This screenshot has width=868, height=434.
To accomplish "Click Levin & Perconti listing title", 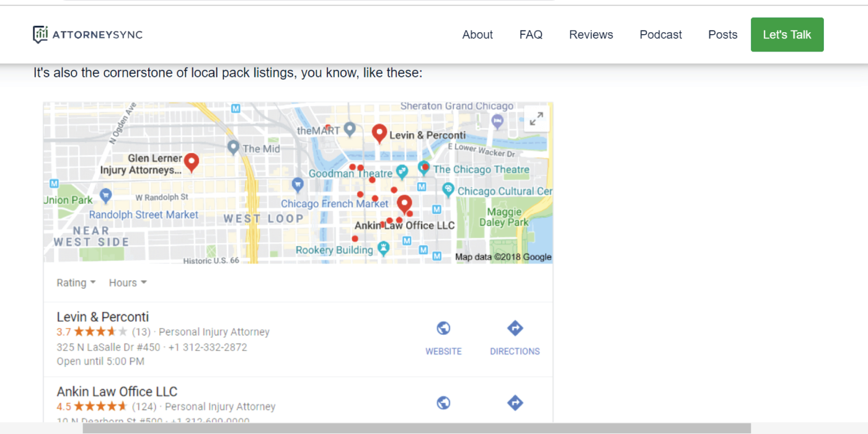I will pos(103,317).
